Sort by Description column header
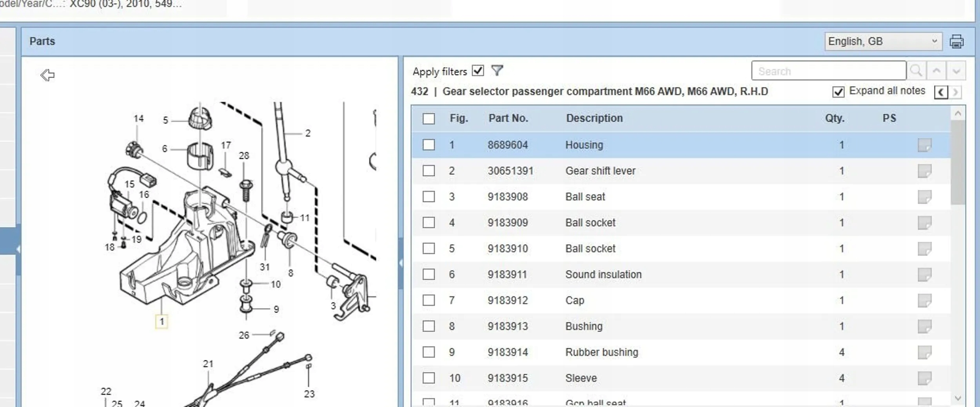Viewport: 980px width, 407px height. point(594,118)
